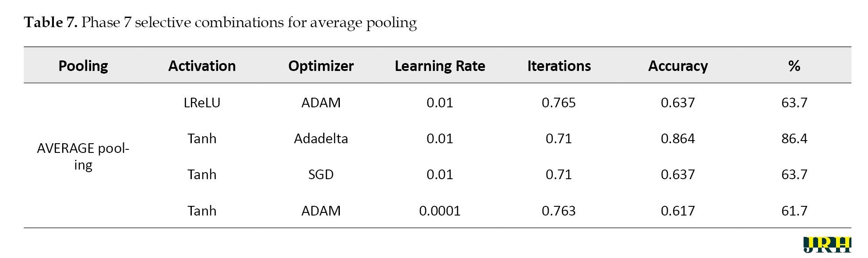Click the 0.0001 learning rate cell
Viewport: 868px width, 258px height.
pyautogui.click(x=440, y=211)
